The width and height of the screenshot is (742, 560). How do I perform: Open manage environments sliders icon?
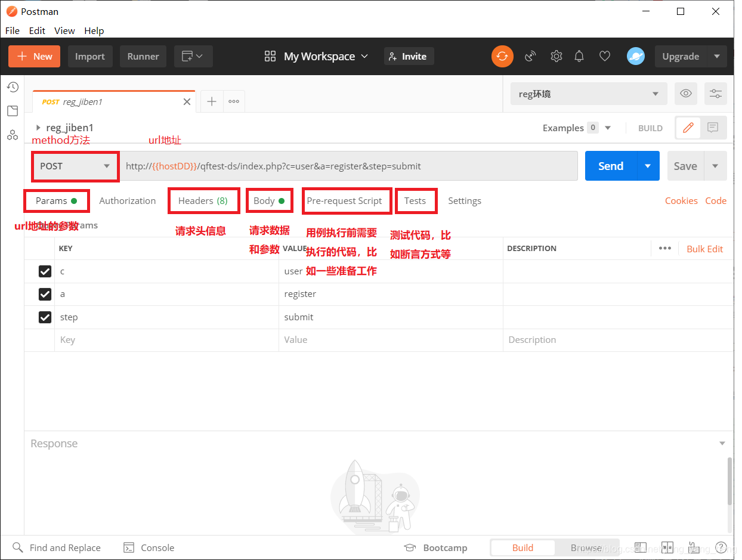click(x=716, y=94)
